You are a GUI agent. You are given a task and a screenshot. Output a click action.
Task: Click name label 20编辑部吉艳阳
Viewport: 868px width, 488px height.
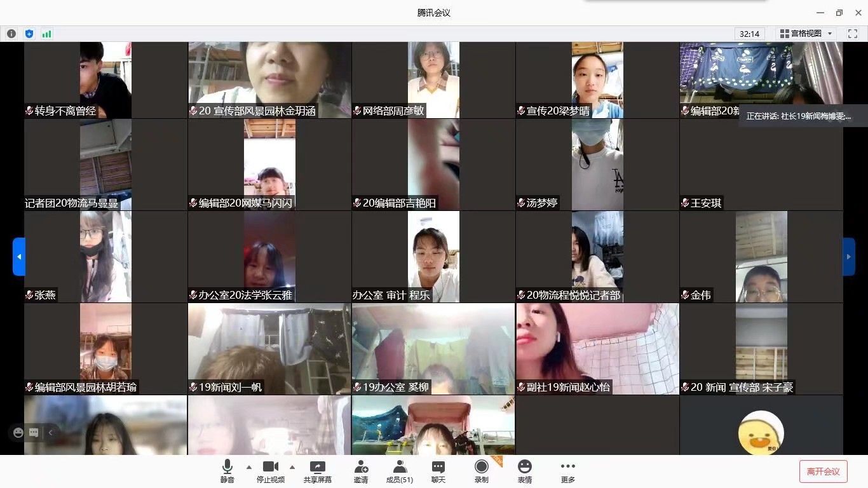click(x=399, y=203)
